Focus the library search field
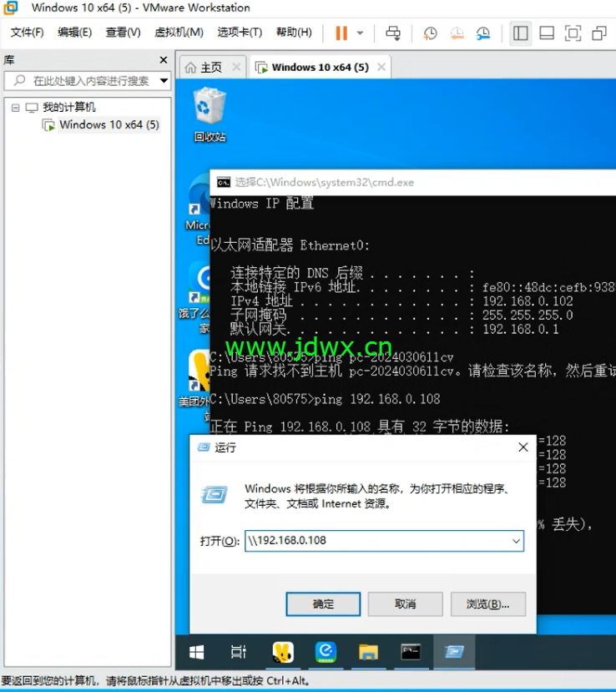This screenshot has height=692, width=616. (88, 81)
